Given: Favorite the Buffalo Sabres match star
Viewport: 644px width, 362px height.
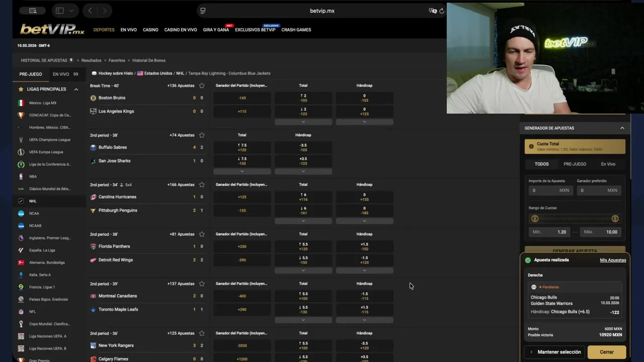Looking at the screenshot, I should pos(202,135).
